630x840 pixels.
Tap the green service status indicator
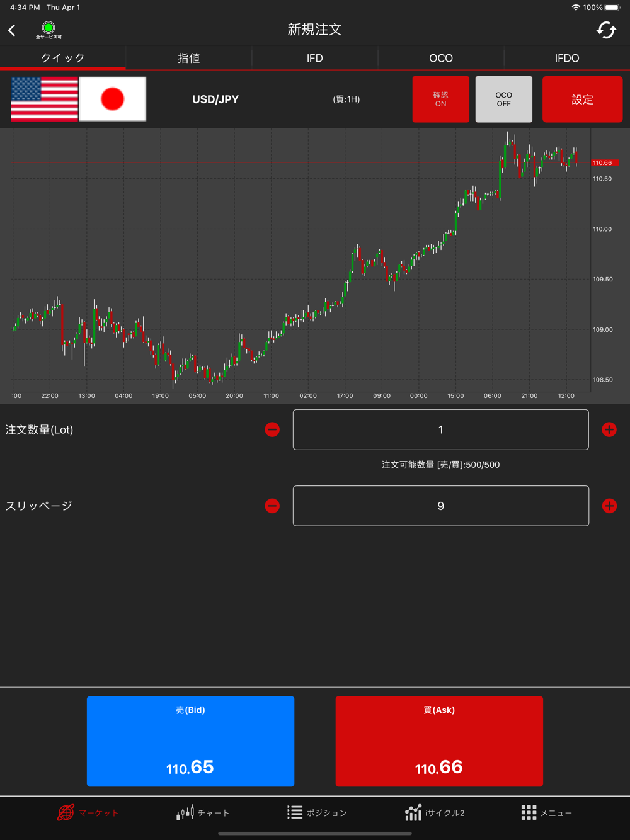[49, 28]
